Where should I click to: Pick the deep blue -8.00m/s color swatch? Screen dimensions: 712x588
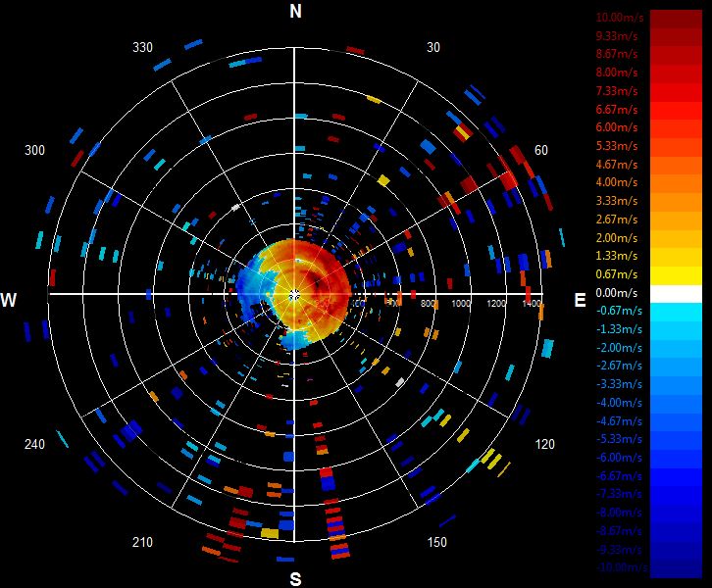pos(676,514)
